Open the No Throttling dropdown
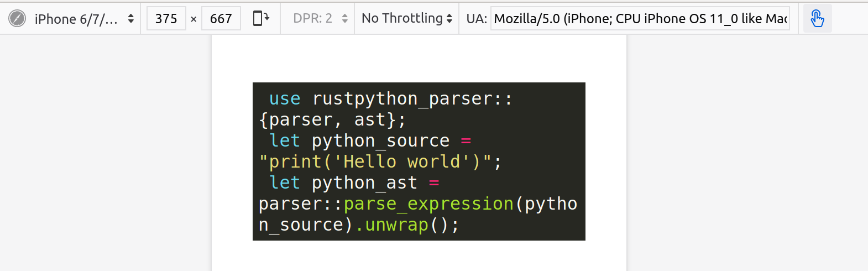 [407, 18]
